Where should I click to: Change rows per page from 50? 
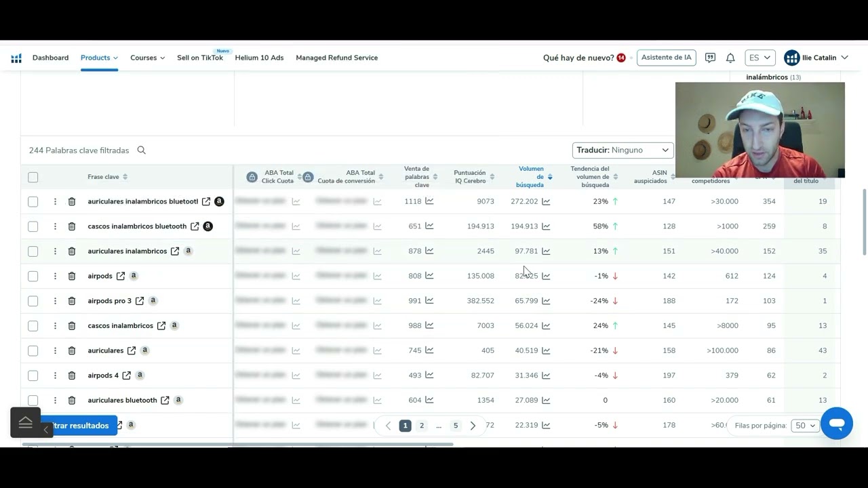coord(806,426)
